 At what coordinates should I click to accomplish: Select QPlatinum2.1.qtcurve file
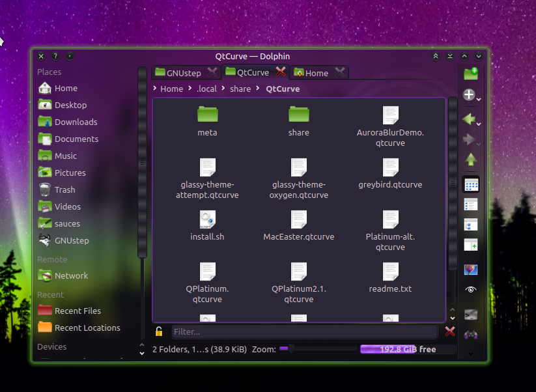tap(299, 283)
